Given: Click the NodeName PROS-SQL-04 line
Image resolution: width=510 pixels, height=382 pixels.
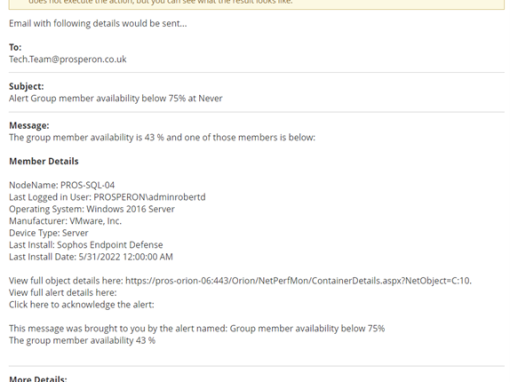Looking at the screenshot, I should [62, 185].
